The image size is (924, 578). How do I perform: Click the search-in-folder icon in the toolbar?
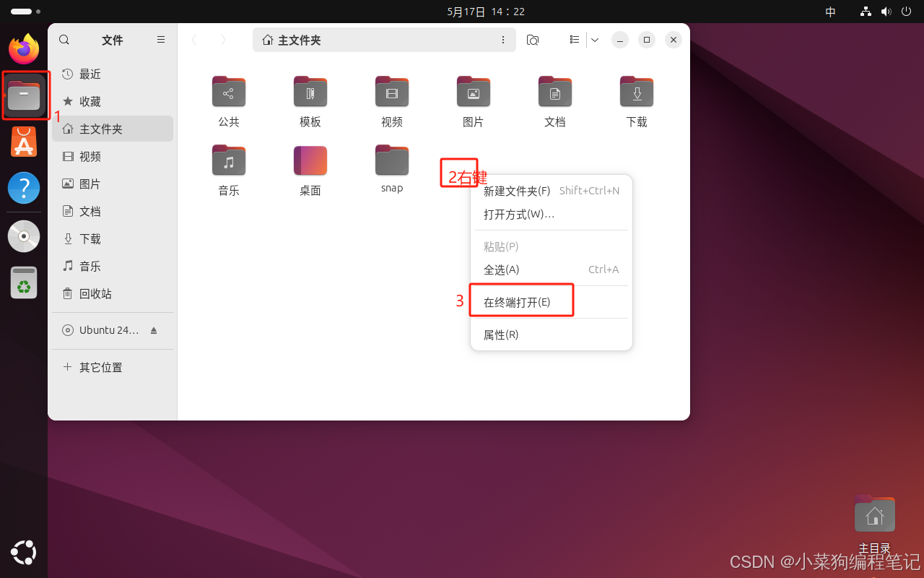pos(533,40)
